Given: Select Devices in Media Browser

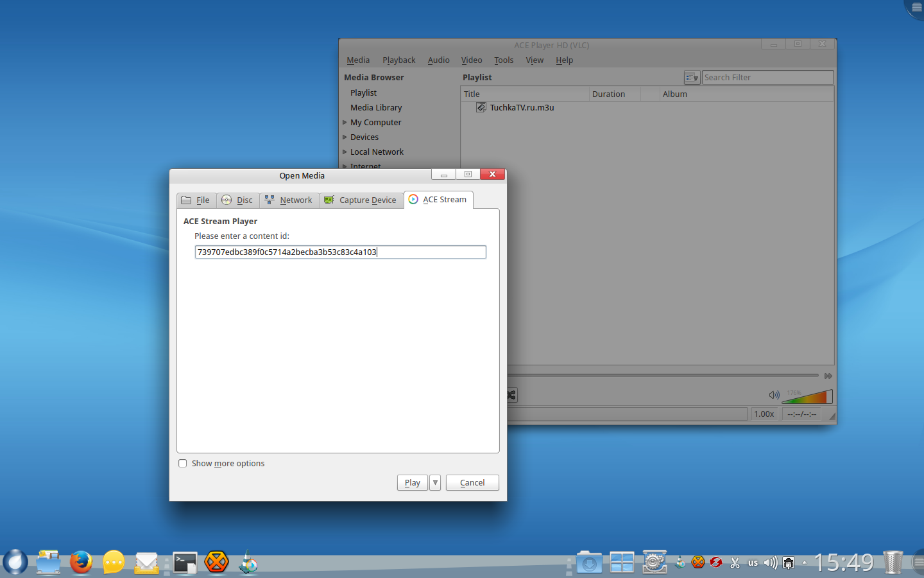Looking at the screenshot, I should pyautogui.click(x=364, y=137).
